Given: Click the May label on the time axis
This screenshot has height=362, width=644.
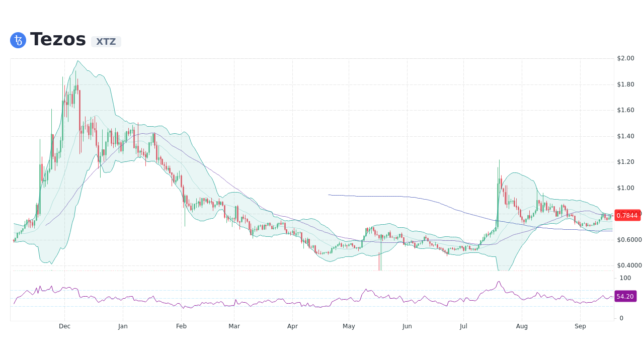Looking at the screenshot, I should click(x=349, y=326).
